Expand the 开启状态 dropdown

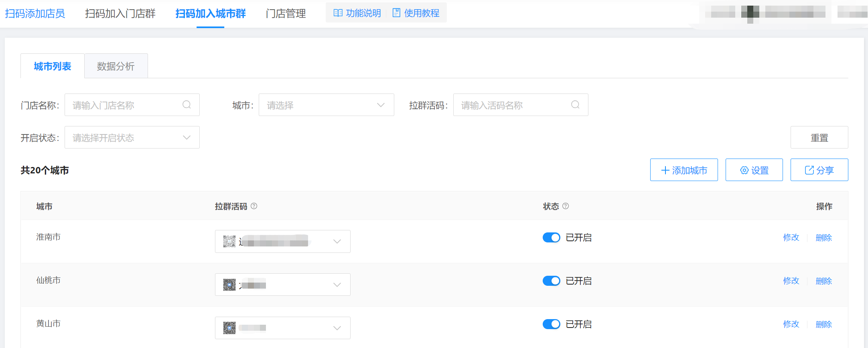(132, 138)
